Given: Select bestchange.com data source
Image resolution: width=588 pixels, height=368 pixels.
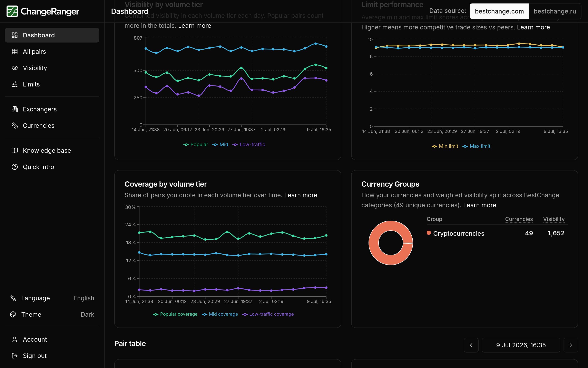Looking at the screenshot, I should 499,11.
